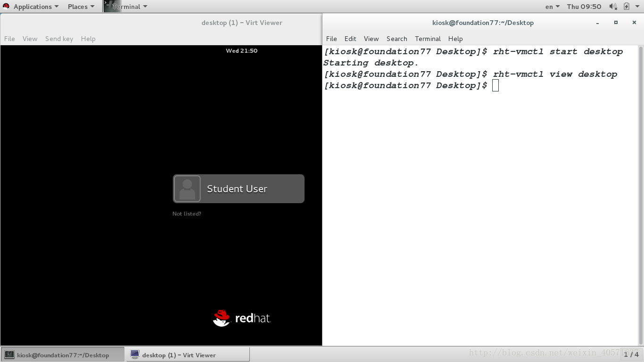Click the terminal title kiosk@foundation77:~/Desktop

pyautogui.click(x=483, y=23)
